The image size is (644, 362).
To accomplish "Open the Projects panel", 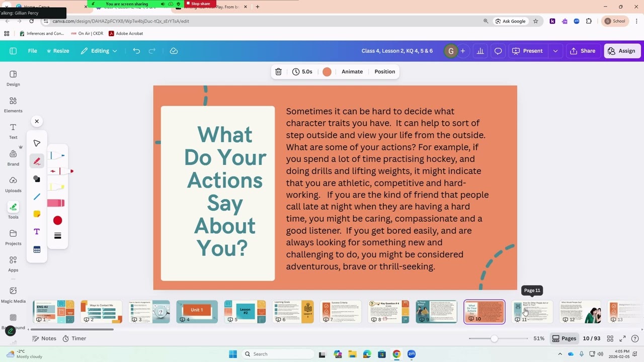I will coord(13,237).
